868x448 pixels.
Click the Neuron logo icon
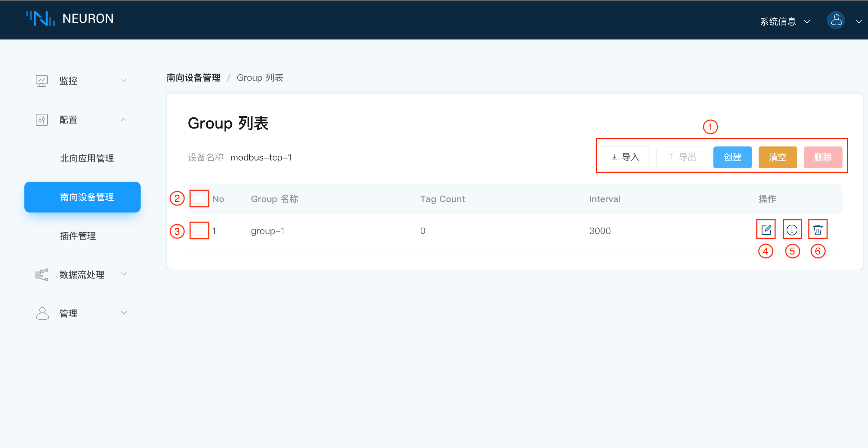pos(41,18)
